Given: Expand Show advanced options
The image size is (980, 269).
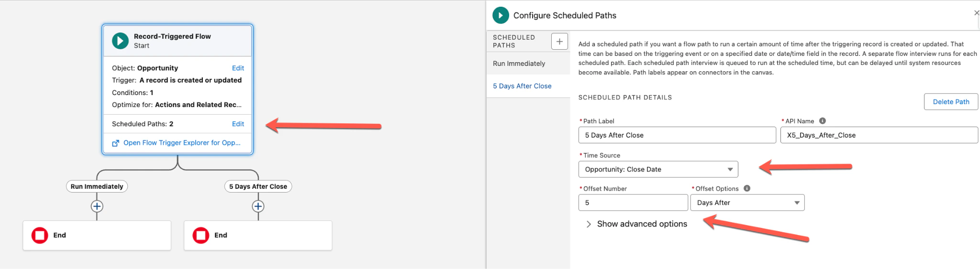Looking at the screenshot, I should point(636,224).
